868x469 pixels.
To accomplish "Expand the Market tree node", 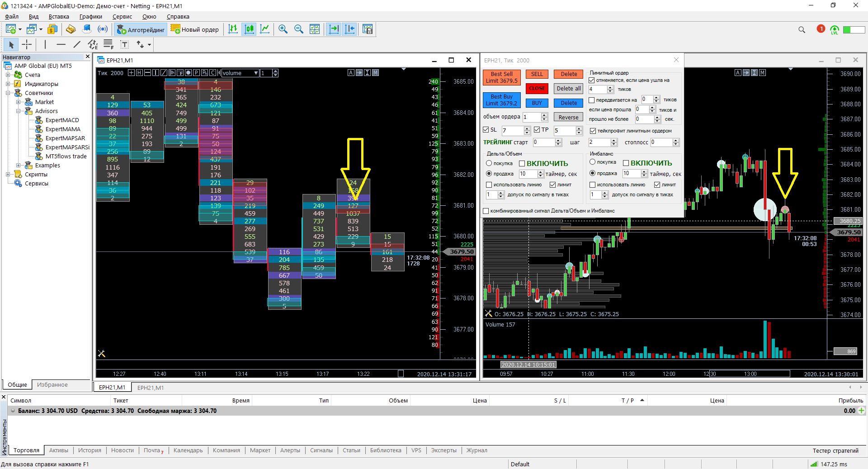I will 18,102.
